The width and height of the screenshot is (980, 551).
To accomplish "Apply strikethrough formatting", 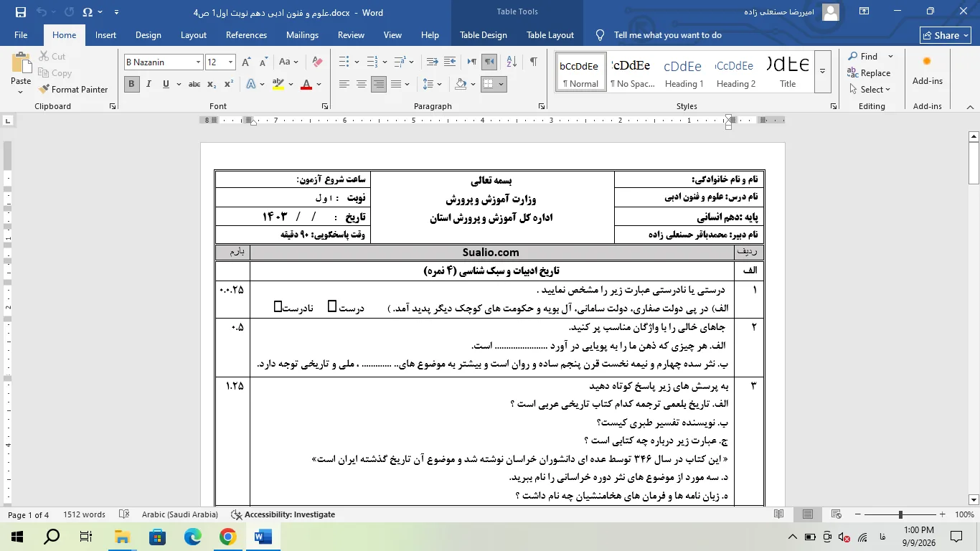I will click(194, 84).
